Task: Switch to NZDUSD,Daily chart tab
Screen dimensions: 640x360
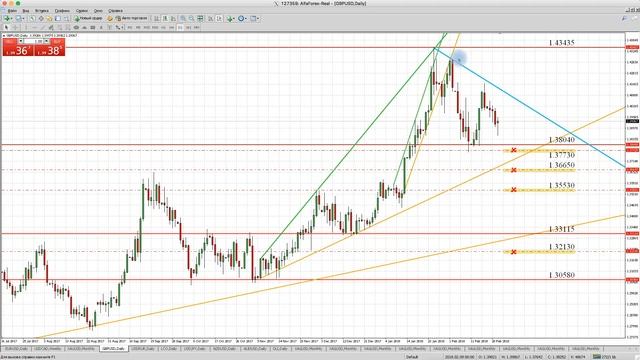Action: 224,349
